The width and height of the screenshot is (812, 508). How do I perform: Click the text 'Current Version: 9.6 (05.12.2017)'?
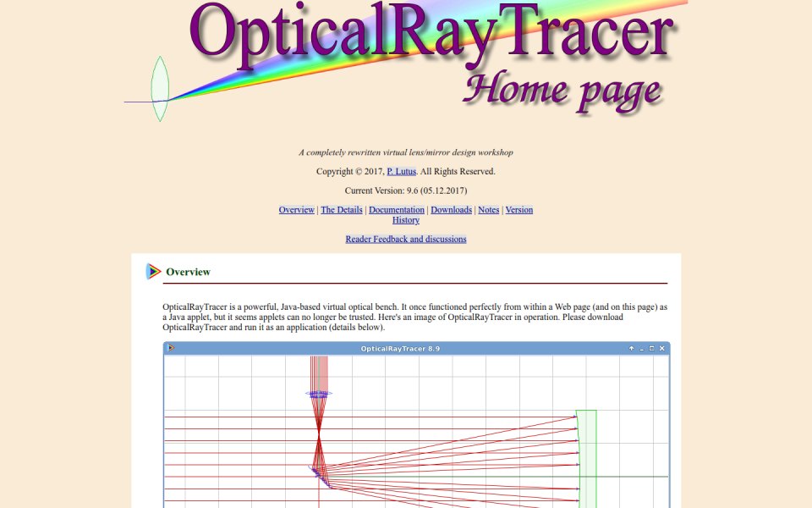(406, 190)
